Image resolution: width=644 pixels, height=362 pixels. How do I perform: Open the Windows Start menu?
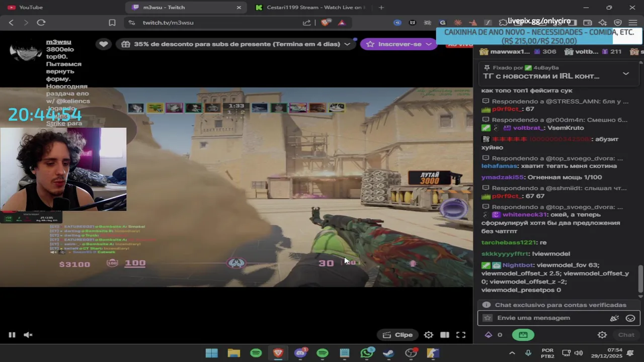pos(212,353)
